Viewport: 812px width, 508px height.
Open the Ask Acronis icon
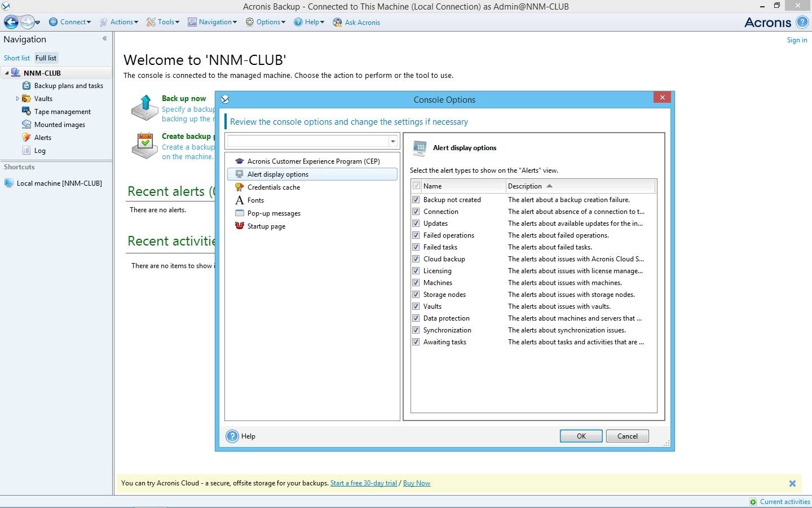click(337, 23)
